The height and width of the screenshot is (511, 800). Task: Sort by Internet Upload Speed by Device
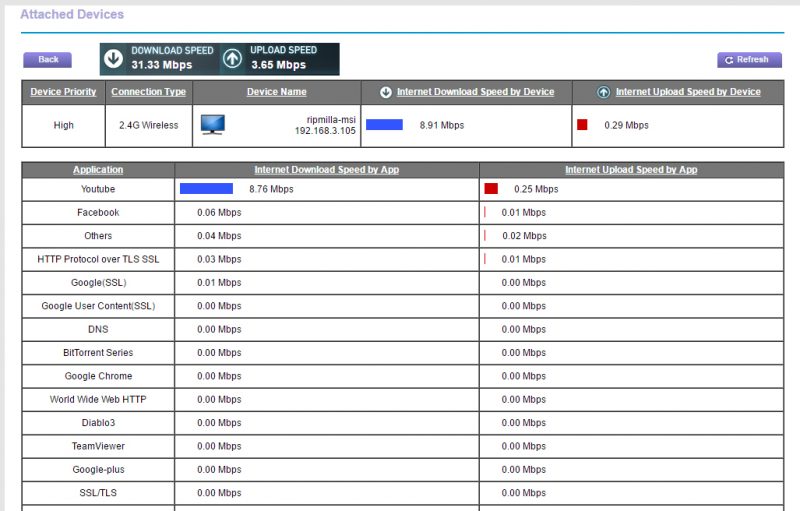click(688, 92)
